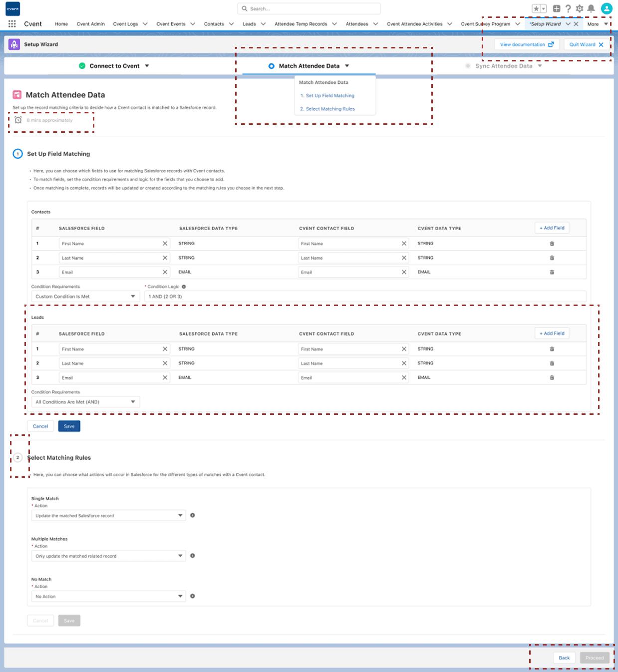This screenshot has width=618, height=672.
Task: Click the Cvent logo icon
Action: 13,8
